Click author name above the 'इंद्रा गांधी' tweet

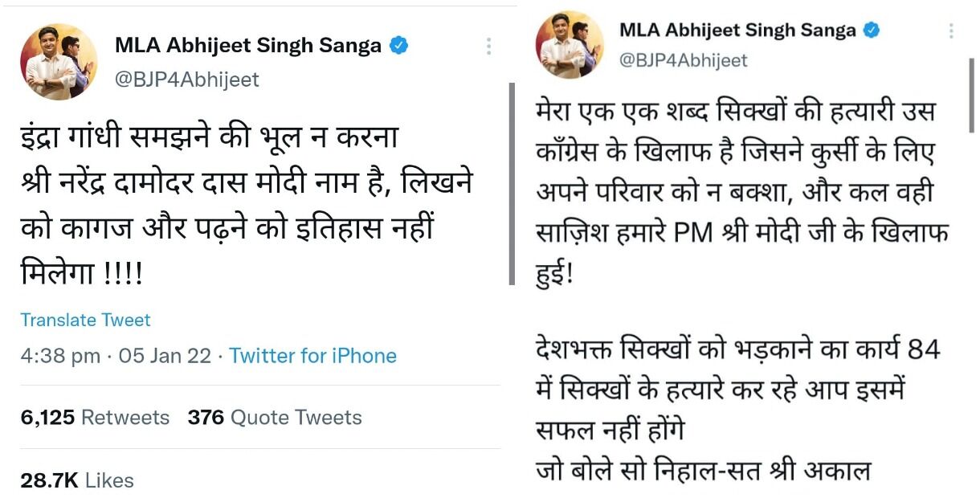(247, 46)
